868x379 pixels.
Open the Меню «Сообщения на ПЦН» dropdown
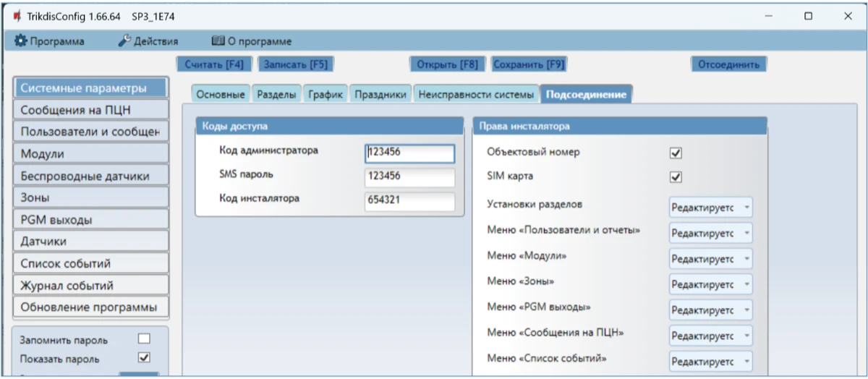point(710,336)
